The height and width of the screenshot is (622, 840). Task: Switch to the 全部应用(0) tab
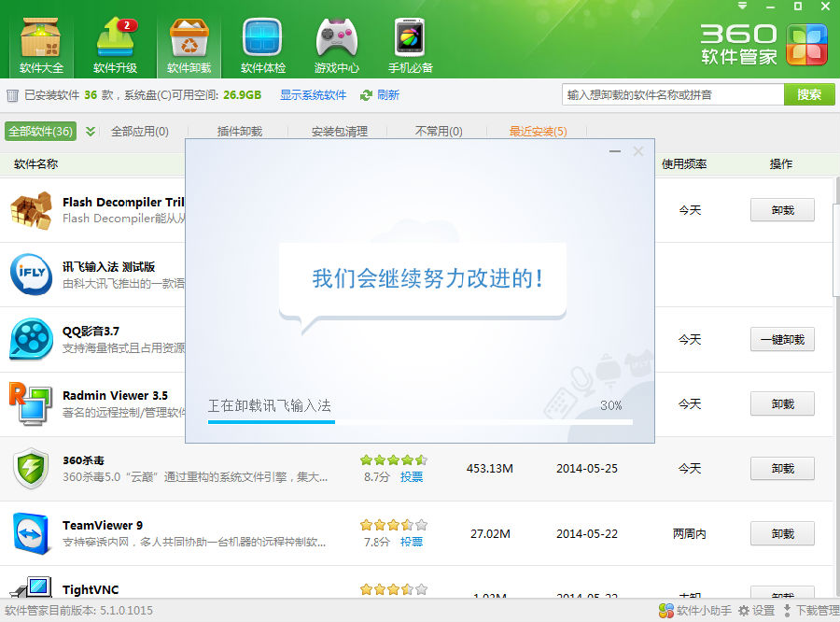[x=140, y=132]
